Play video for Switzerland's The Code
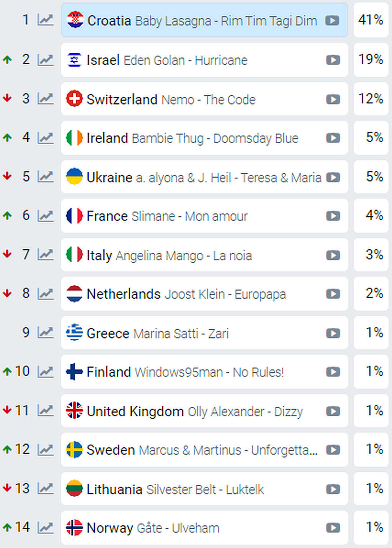The height and width of the screenshot is (548, 392). point(333,100)
